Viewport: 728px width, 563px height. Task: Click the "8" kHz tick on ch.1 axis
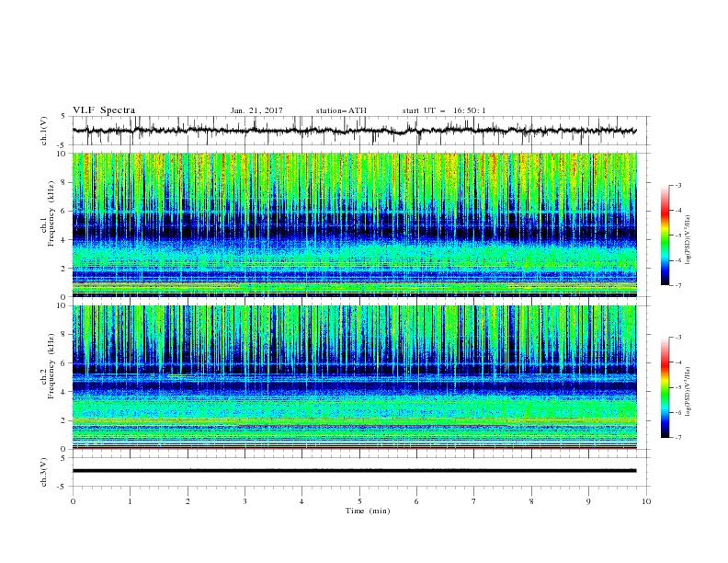pyautogui.click(x=64, y=182)
